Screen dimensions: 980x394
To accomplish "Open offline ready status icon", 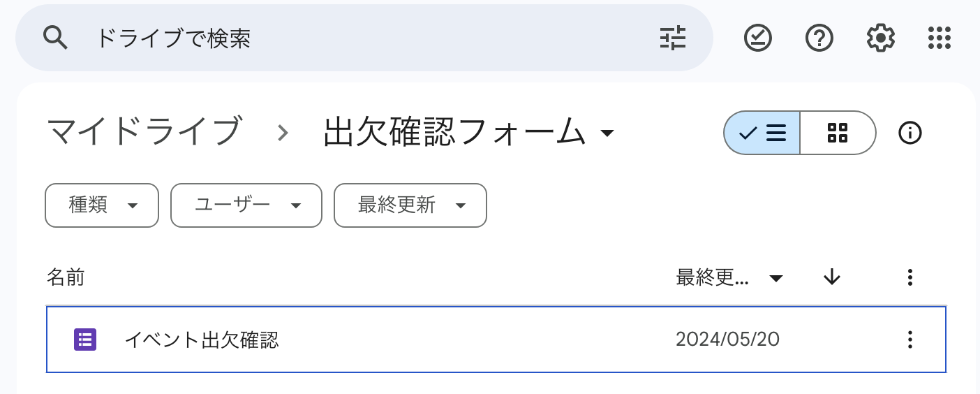I will click(757, 38).
